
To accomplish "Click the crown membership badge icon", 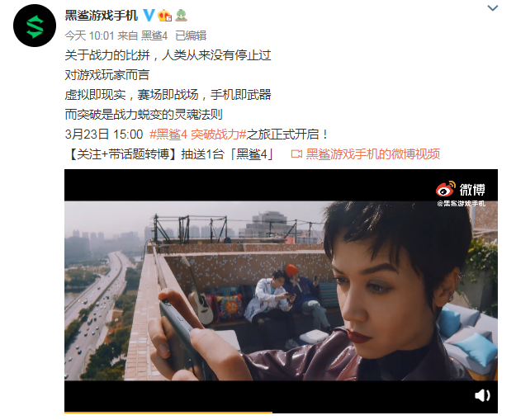I will 164,16.
